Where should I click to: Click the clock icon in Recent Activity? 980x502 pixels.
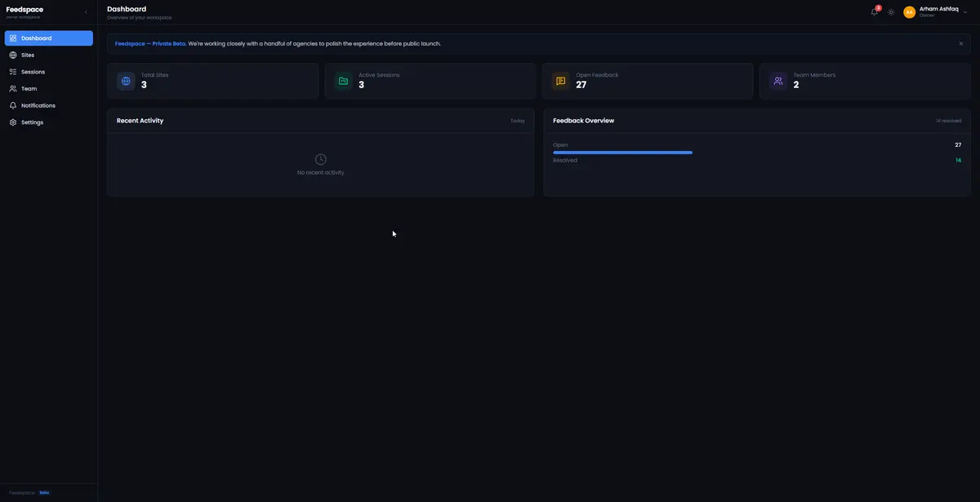pyautogui.click(x=321, y=159)
